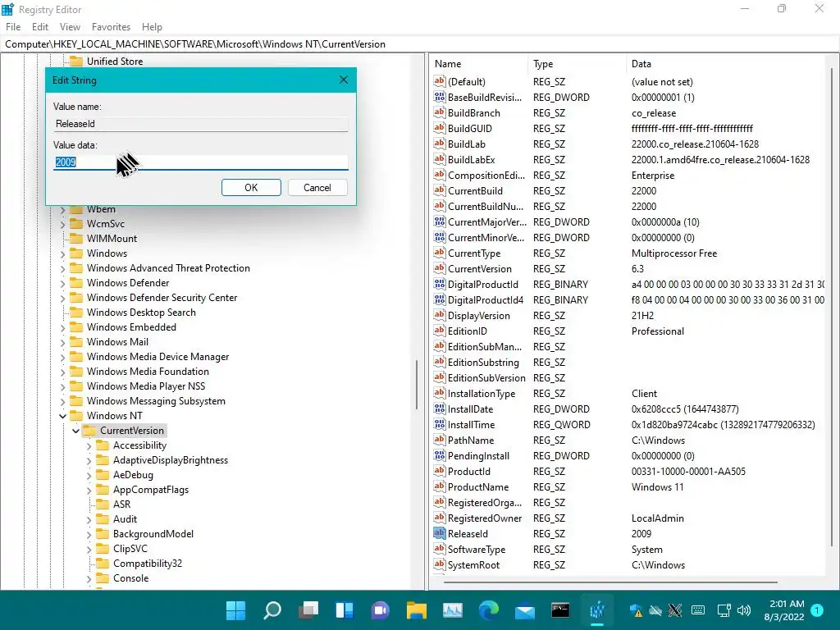This screenshot has height=630, width=840.
Task: Click the Unified Store folder icon
Action: coord(76,61)
